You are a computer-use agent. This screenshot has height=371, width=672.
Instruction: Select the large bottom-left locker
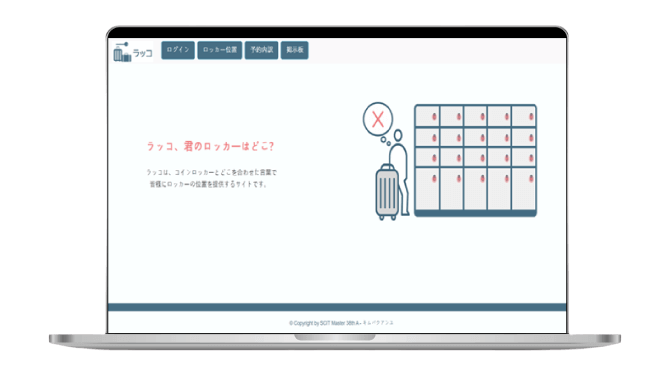[427, 188]
